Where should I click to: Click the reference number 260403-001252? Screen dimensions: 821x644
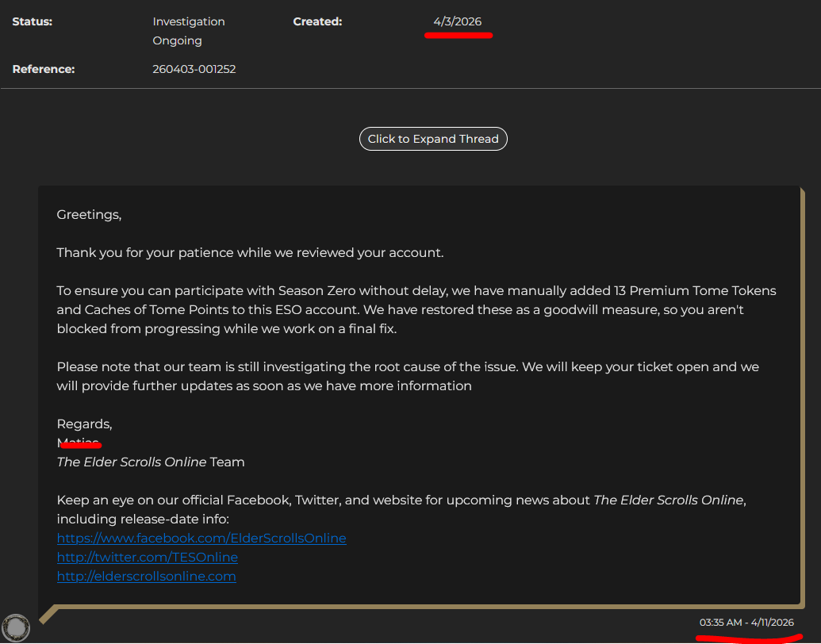[194, 69]
